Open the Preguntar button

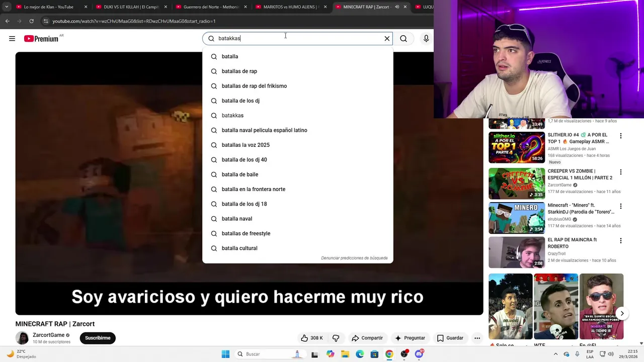[x=411, y=338]
